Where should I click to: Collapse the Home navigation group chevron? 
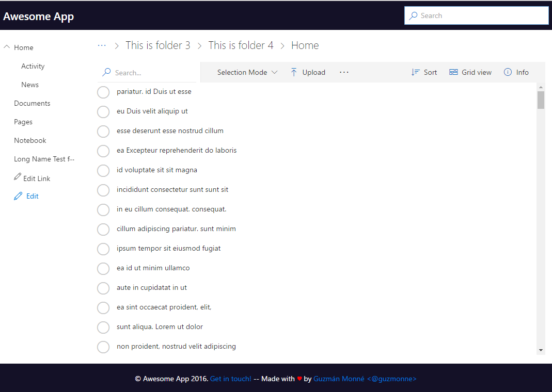[7, 47]
